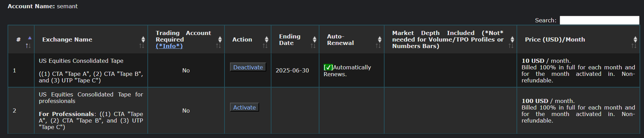The image size is (644, 138).
Task: Click in the Search input field
Action: [x=599, y=20]
